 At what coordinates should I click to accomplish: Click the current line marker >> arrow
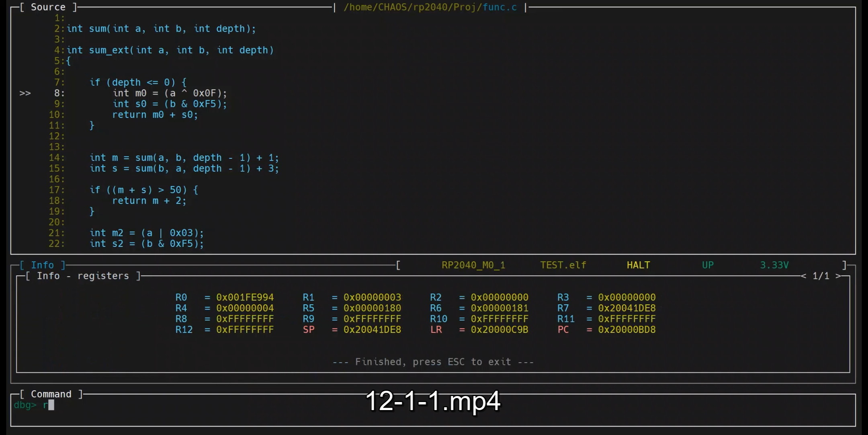(25, 93)
